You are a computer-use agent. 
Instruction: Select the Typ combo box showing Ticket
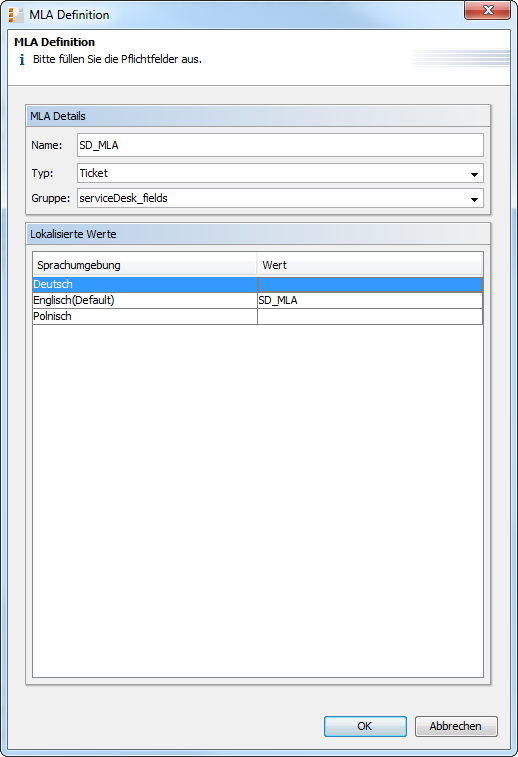[x=280, y=173]
